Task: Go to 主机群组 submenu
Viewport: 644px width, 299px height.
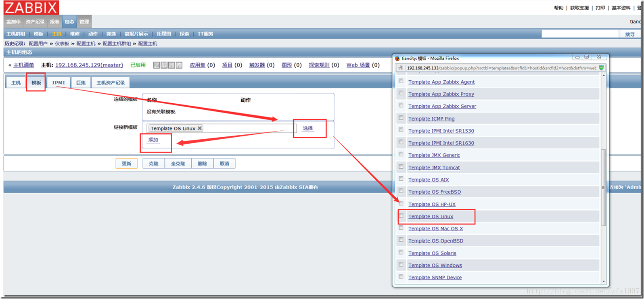Action: click(16, 34)
